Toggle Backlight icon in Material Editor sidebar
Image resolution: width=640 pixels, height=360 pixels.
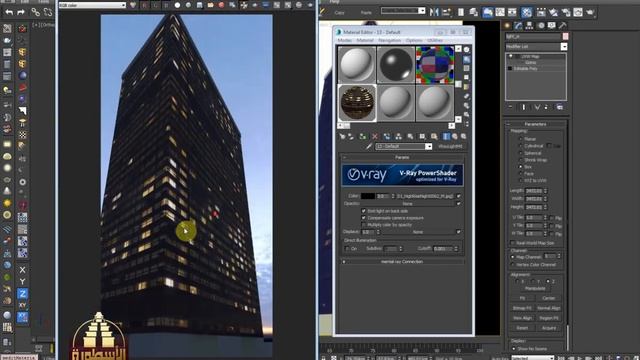coord(467,60)
